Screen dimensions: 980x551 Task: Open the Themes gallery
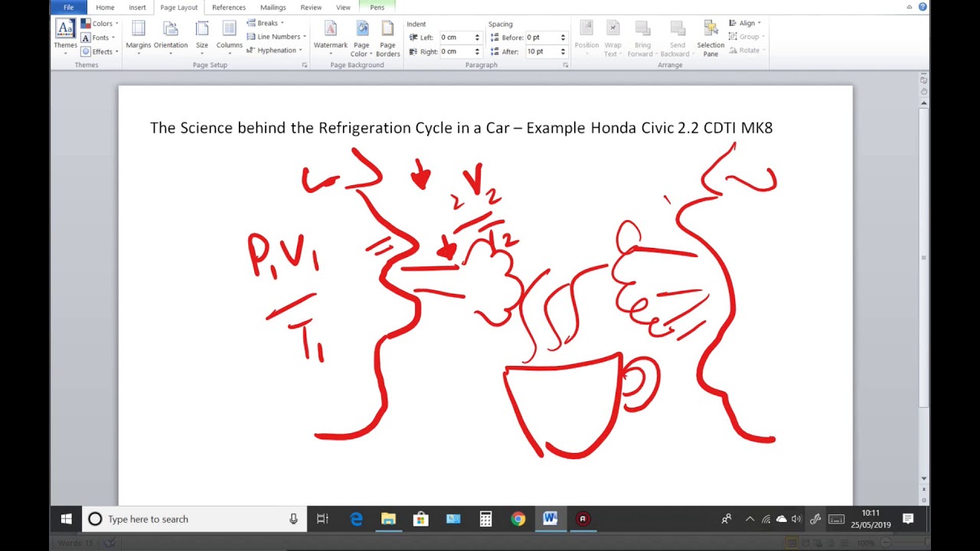[x=65, y=37]
